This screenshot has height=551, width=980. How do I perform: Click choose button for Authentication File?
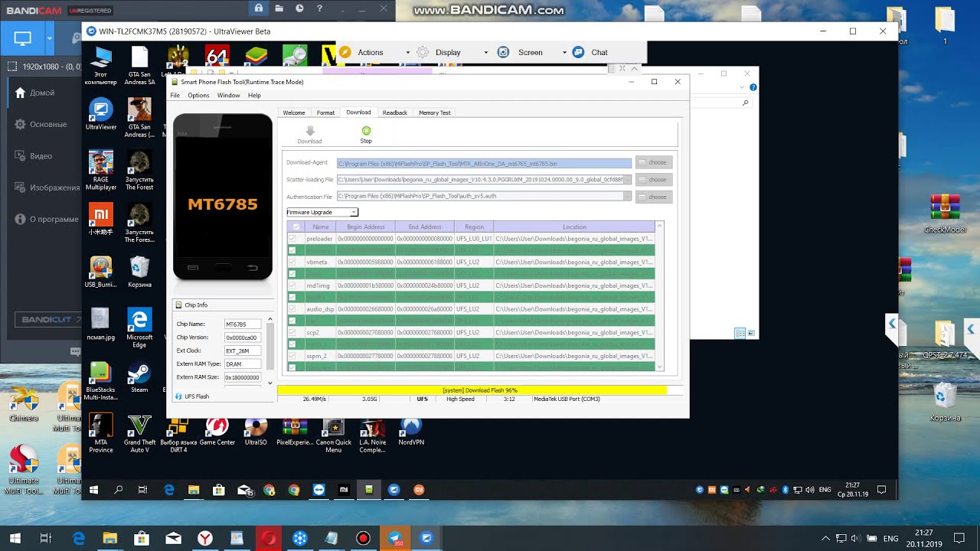click(654, 197)
